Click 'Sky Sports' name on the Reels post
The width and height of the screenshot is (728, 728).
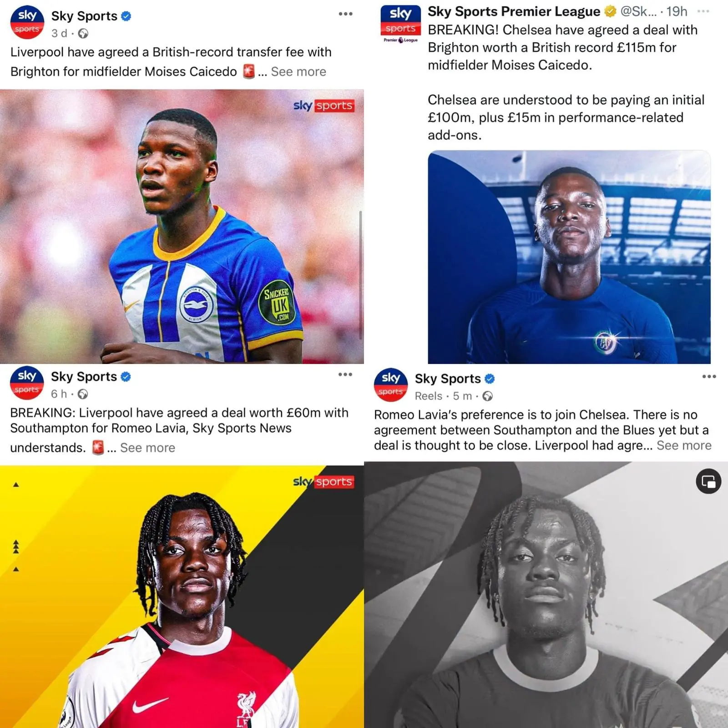click(448, 379)
